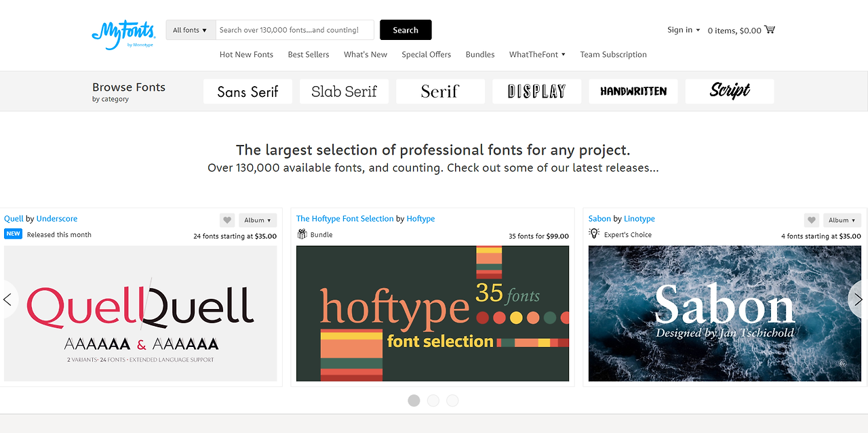Click the Bundle gift icon
868x433 pixels.
point(302,234)
